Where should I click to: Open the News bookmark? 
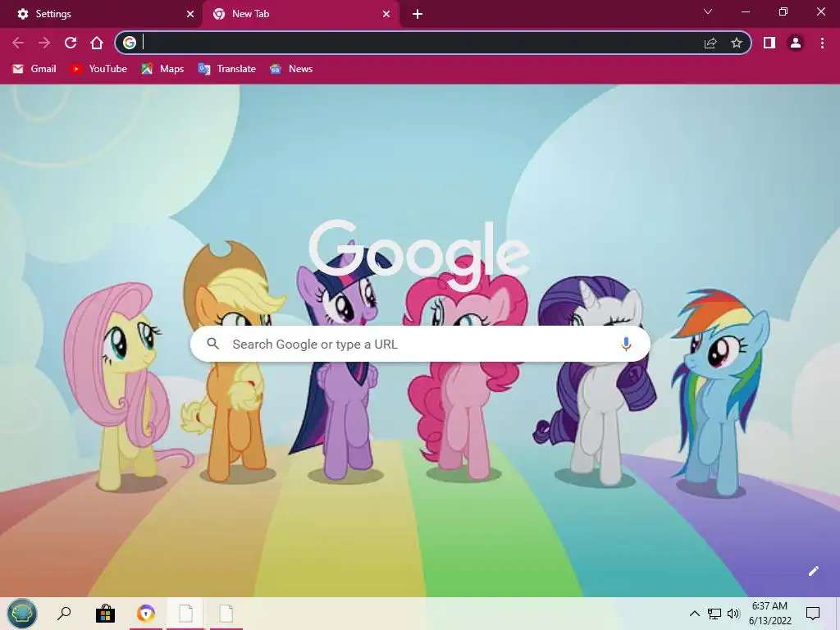pyautogui.click(x=291, y=69)
